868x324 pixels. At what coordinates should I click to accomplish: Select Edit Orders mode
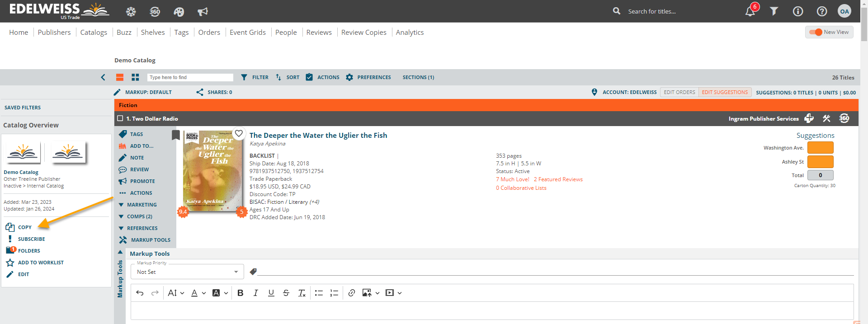point(679,92)
